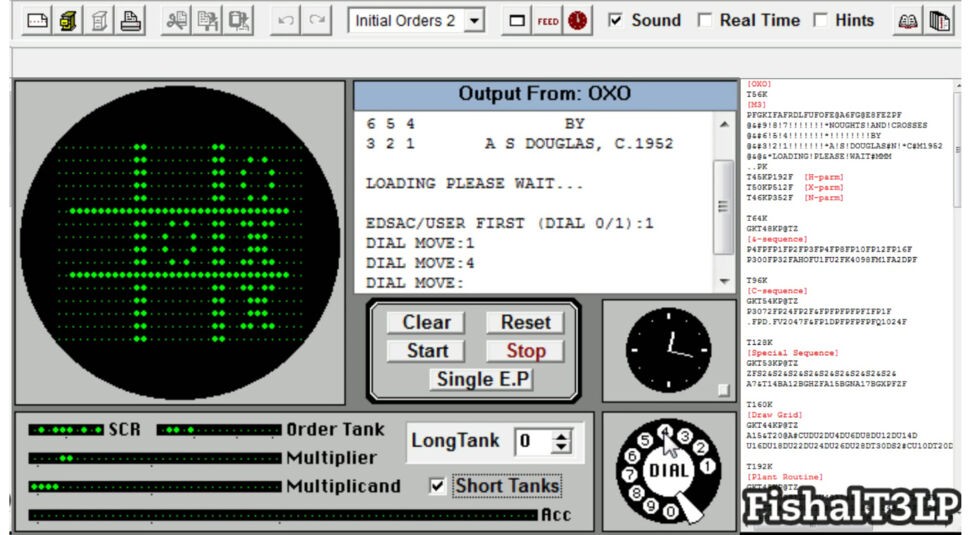Click the output window scrollbar thumb
This screenshot has height=535, width=969.
pyautogui.click(x=724, y=207)
